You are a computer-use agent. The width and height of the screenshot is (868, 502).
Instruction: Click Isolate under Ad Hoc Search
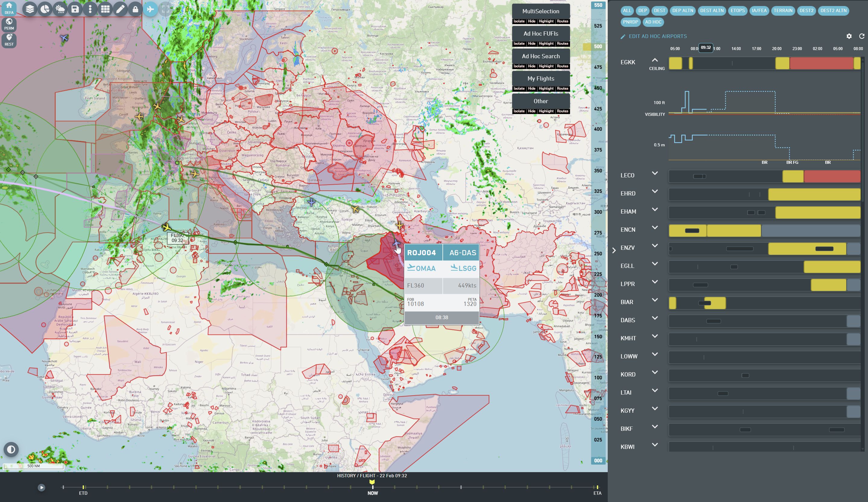[x=519, y=66]
